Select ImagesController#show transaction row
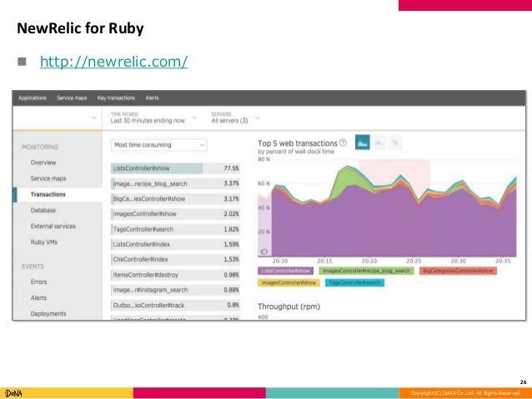The width and height of the screenshot is (532, 399). 175,214
